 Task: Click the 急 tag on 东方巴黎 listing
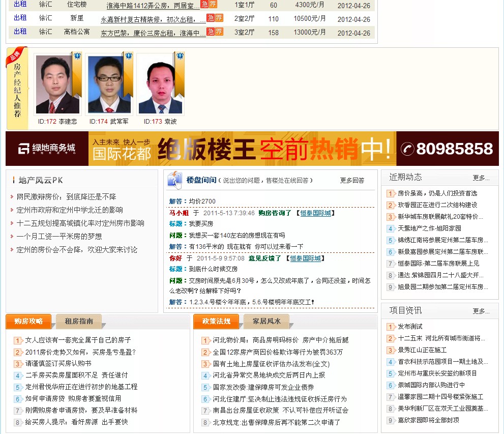coord(210,32)
